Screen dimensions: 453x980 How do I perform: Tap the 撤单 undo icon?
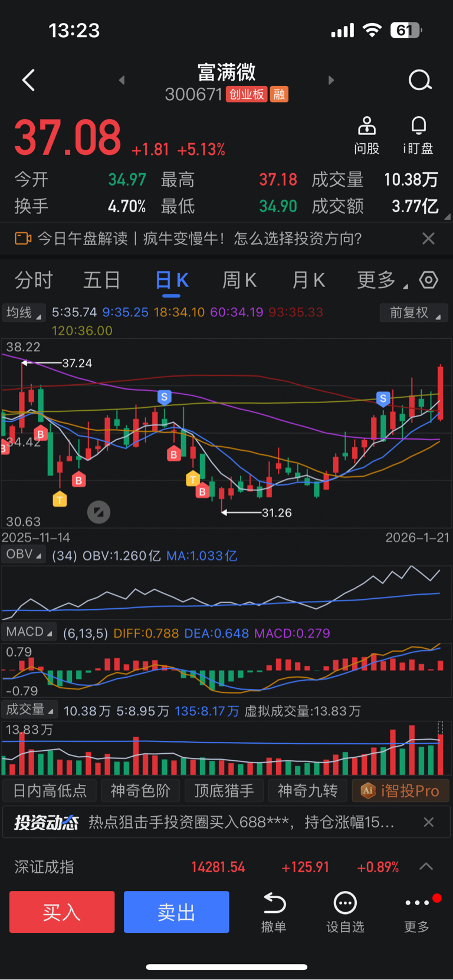[x=274, y=903]
